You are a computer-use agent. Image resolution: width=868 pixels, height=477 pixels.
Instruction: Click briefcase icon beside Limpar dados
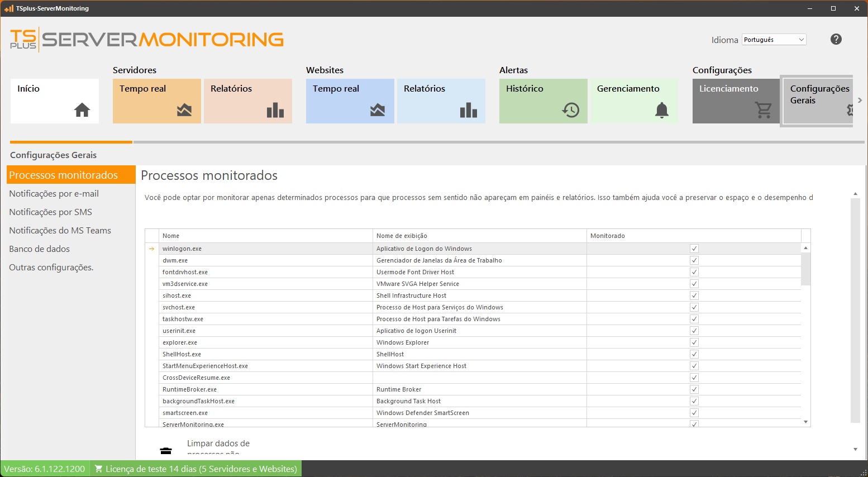[x=166, y=450]
